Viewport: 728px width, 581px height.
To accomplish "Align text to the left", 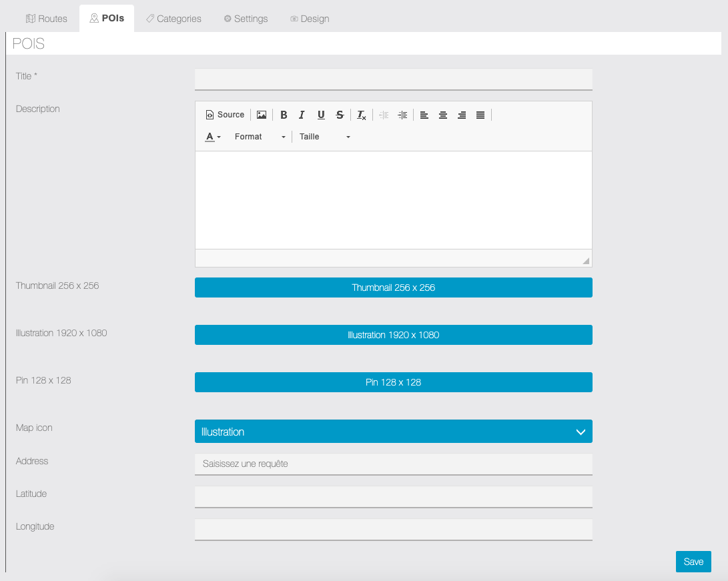I will point(424,115).
